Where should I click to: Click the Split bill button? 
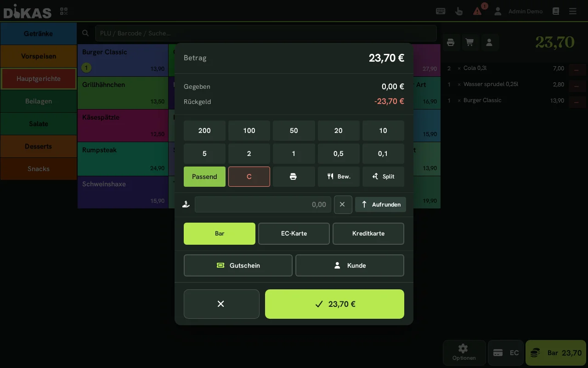tap(383, 177)
